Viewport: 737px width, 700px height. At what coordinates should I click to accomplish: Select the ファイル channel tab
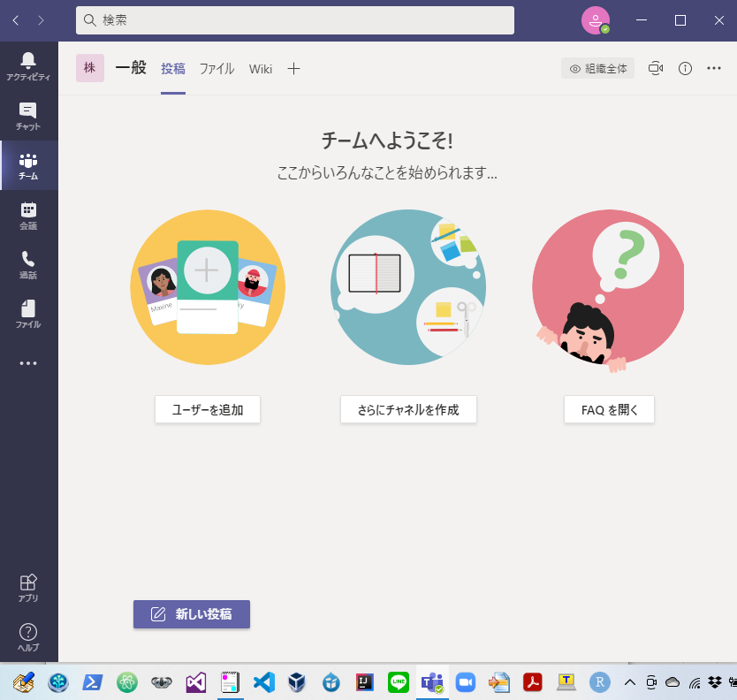click(x=217, y=68)
